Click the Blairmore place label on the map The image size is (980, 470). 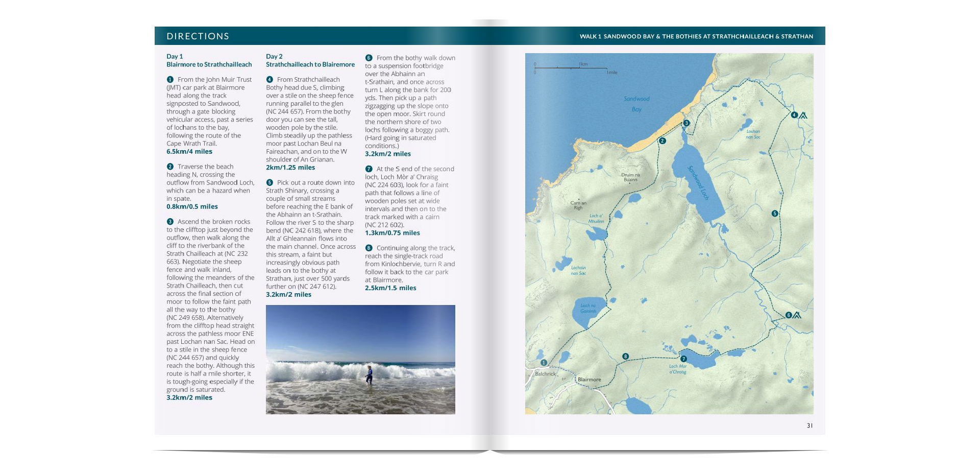point(589,380)
